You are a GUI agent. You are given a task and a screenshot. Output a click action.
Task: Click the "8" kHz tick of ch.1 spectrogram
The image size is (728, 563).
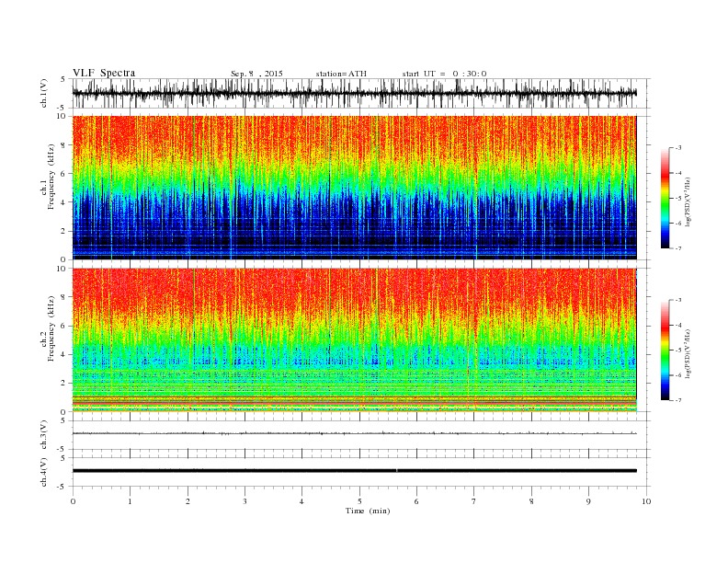tap(63, 145)
